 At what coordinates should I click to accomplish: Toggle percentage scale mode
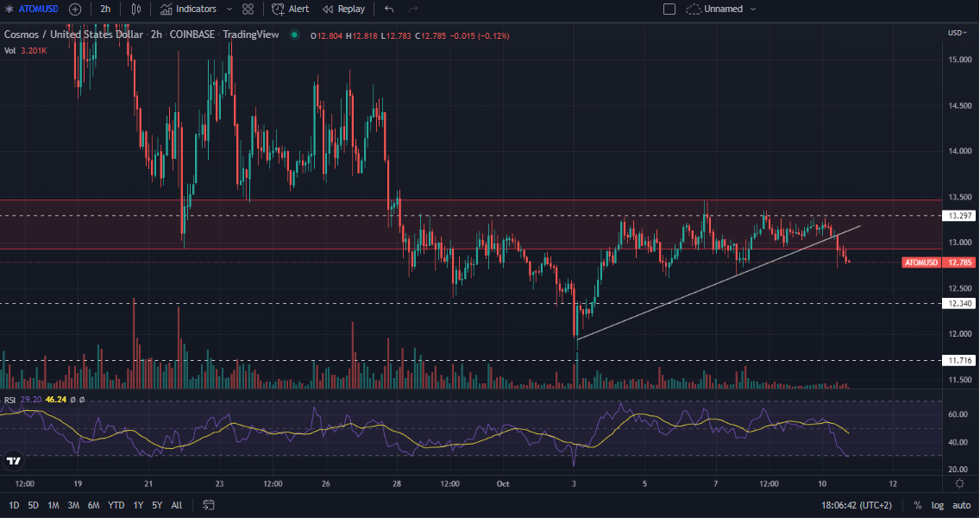(x=918, y=505)
